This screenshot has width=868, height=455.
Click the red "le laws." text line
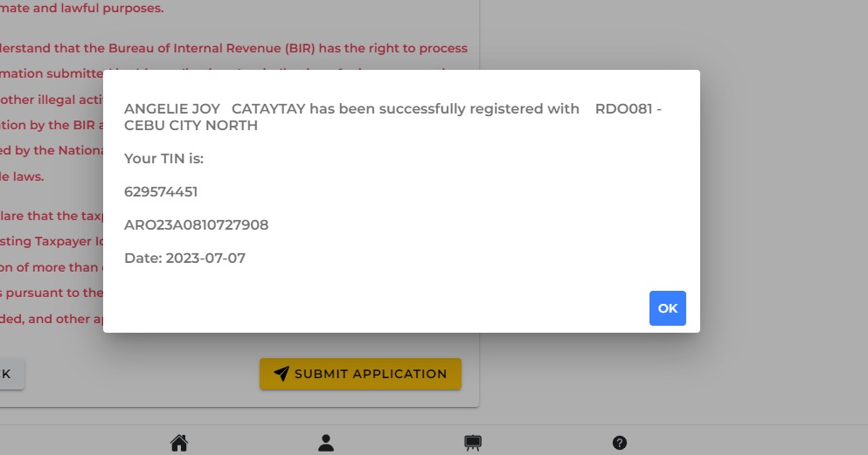pos(22,176)
